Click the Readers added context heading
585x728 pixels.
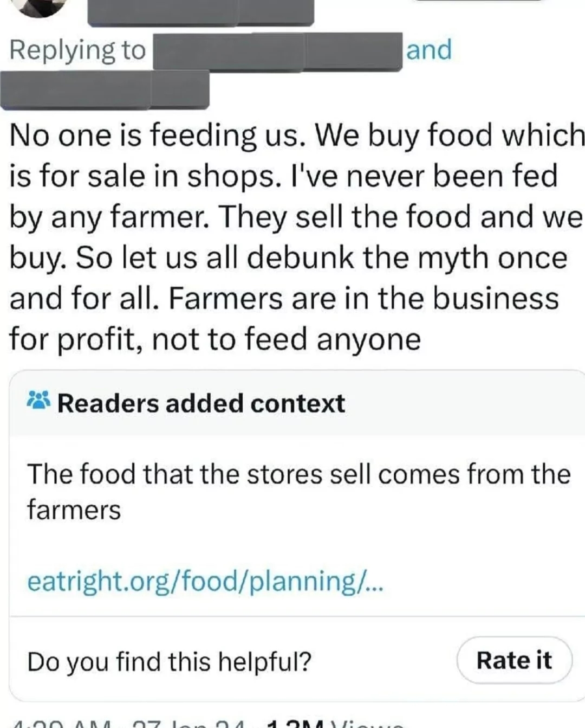point(201,403)
